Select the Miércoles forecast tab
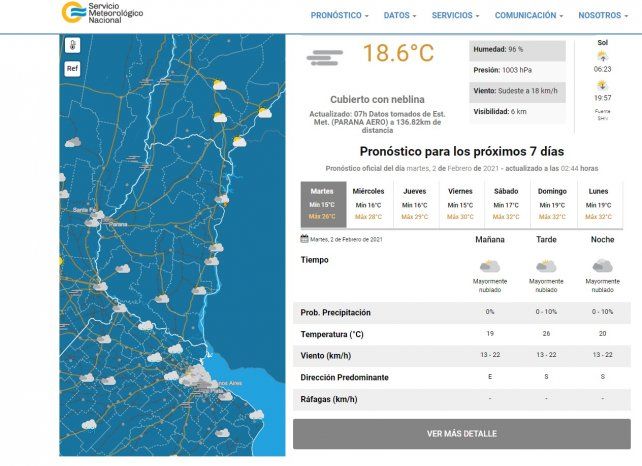Viewport: 642px width, 466px height. 368,204
